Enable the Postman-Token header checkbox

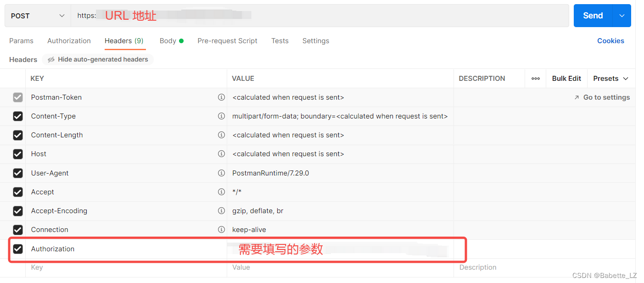coord(18,97)
